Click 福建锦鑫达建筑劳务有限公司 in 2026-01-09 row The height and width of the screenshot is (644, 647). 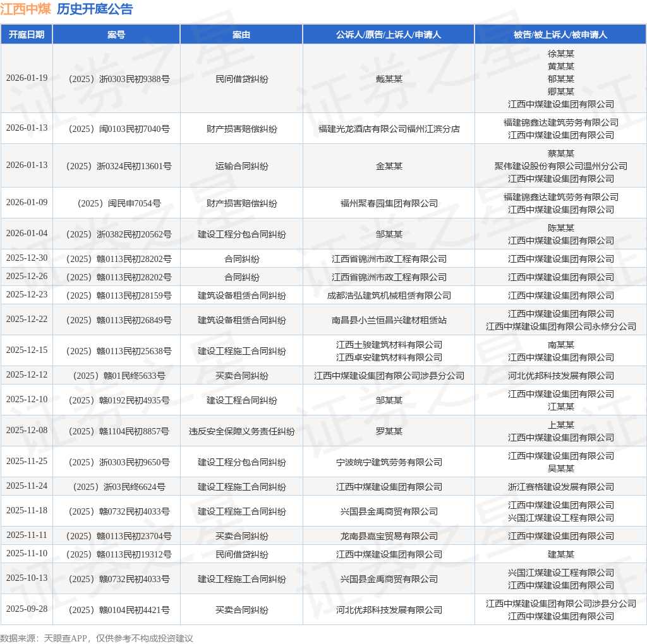(561, 197)
